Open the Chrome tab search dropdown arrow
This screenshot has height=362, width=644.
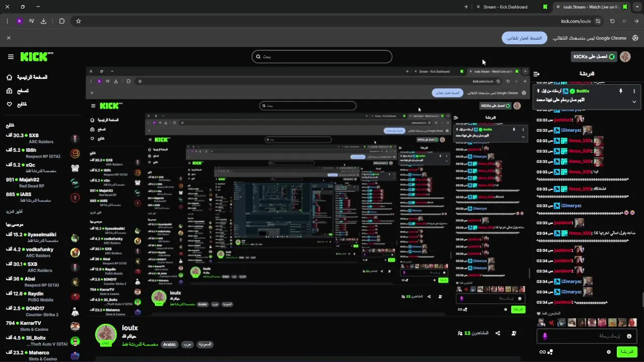click(x=637, y=7)
